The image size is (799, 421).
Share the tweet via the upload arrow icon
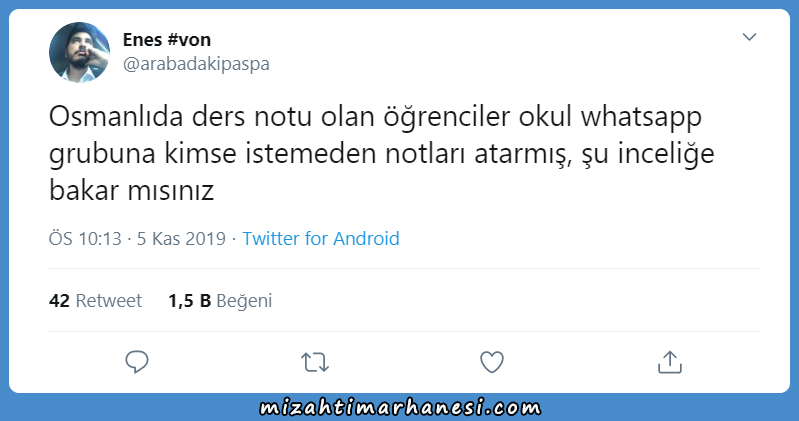(x=670, y=362)
